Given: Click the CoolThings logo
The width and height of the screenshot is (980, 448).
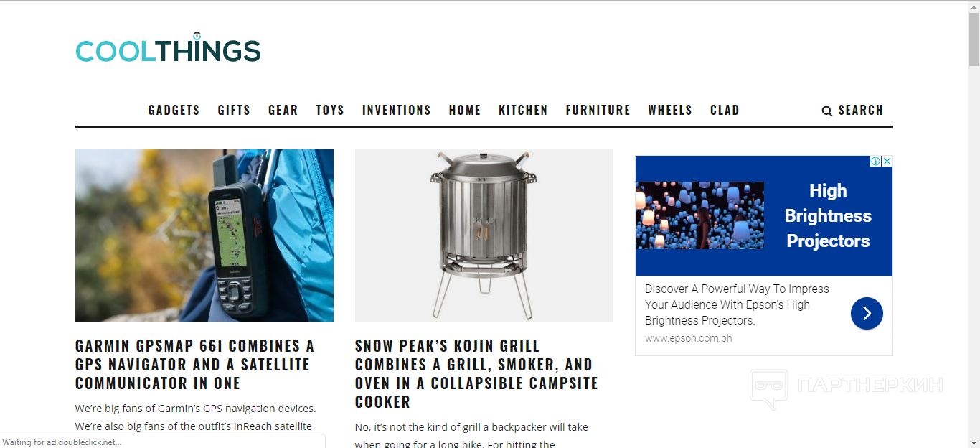Looking at the screenshot, I should click(168, 48).
